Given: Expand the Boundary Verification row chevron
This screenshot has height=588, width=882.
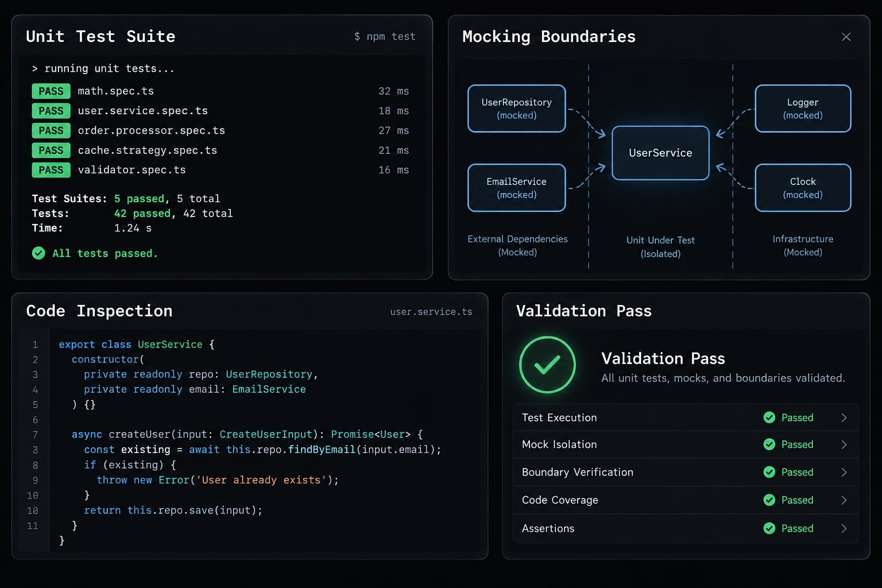Looking at the screenshot, I should (844, 472).
